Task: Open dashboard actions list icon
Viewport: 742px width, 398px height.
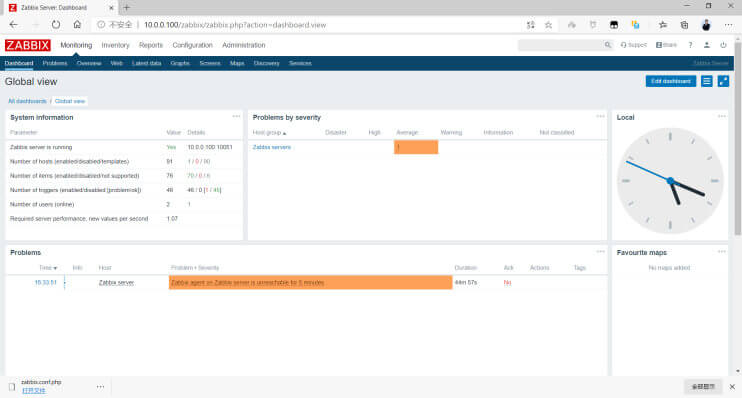Action: [707, 81]
